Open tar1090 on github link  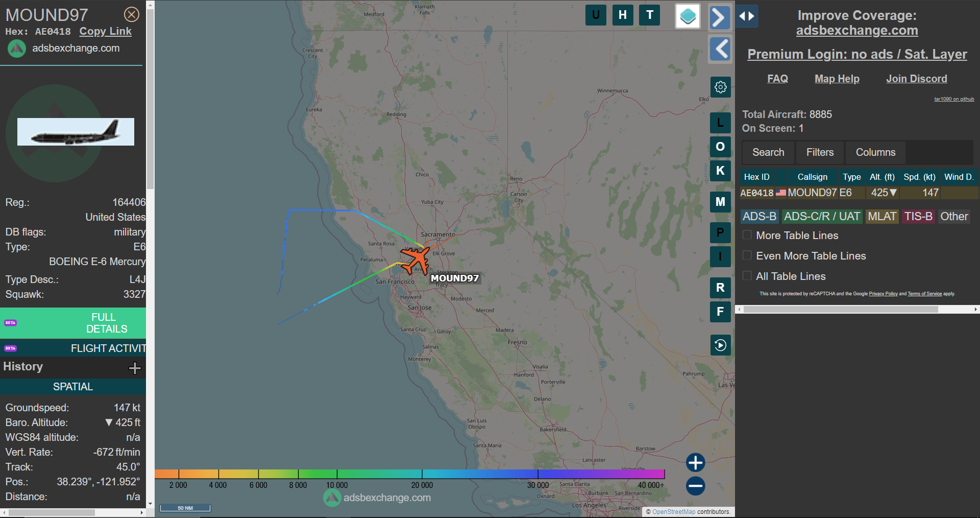[954, 99]
